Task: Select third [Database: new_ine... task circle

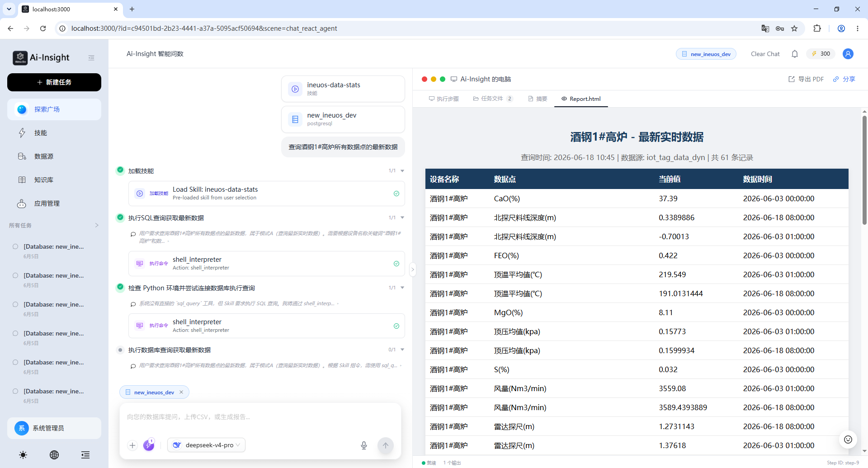Action: tap(15, 304)
